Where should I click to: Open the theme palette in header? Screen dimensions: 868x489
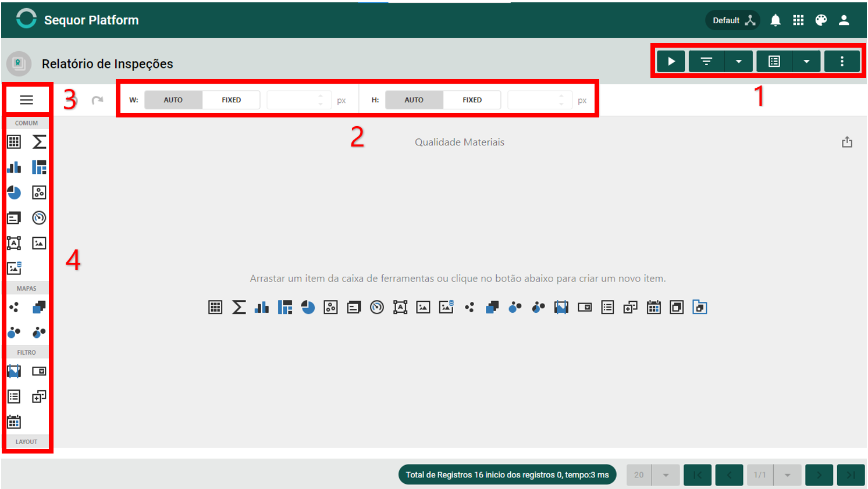[821, 20]
